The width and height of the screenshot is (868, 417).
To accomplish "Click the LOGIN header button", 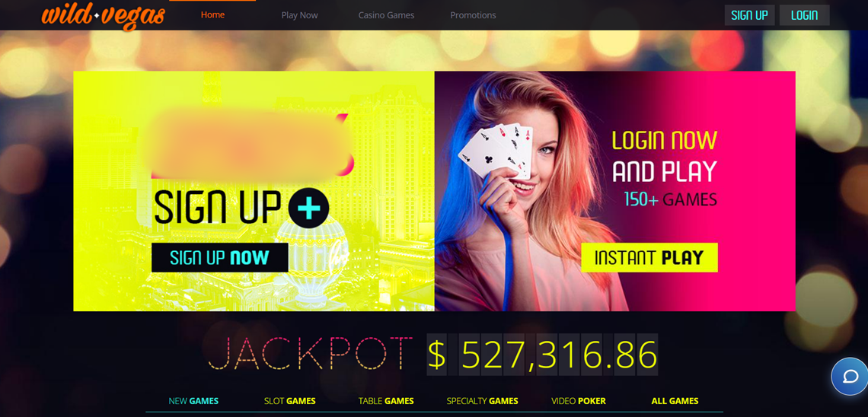I will coord(804,15).
